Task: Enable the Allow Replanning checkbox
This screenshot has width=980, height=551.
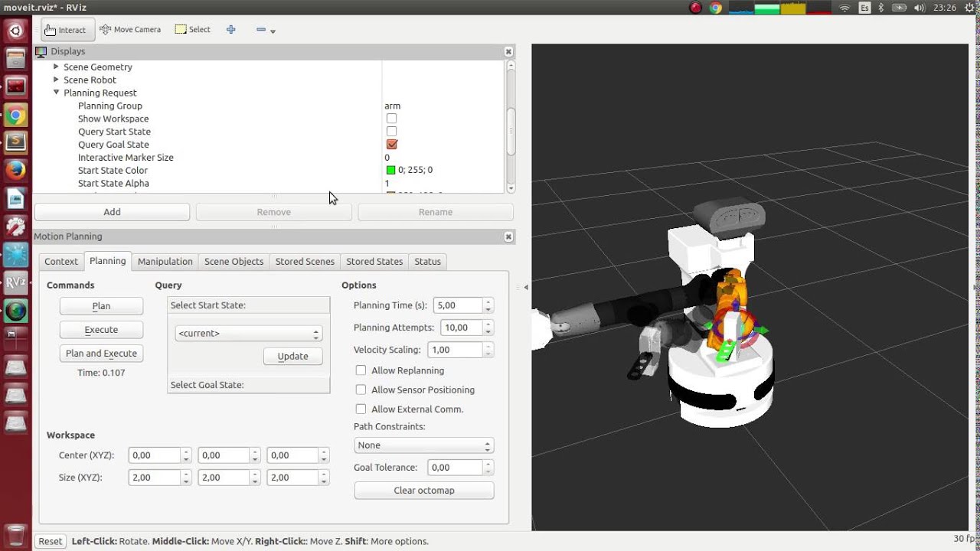Action: click(x=361, y=370)
